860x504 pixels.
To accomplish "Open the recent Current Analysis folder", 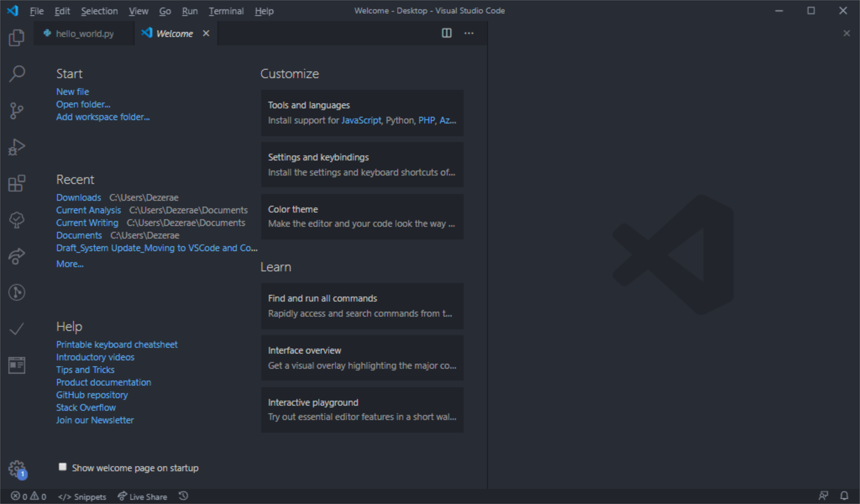I will pos(88,210).
